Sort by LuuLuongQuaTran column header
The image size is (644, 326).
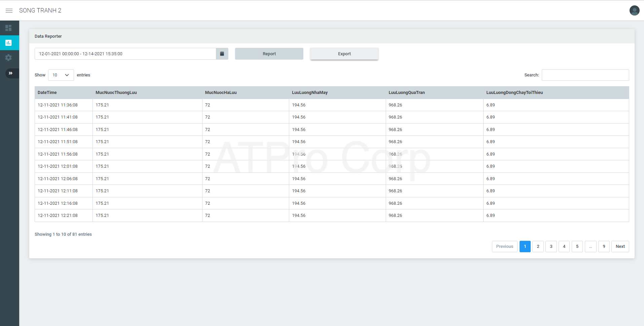click(x=407, y=93)
